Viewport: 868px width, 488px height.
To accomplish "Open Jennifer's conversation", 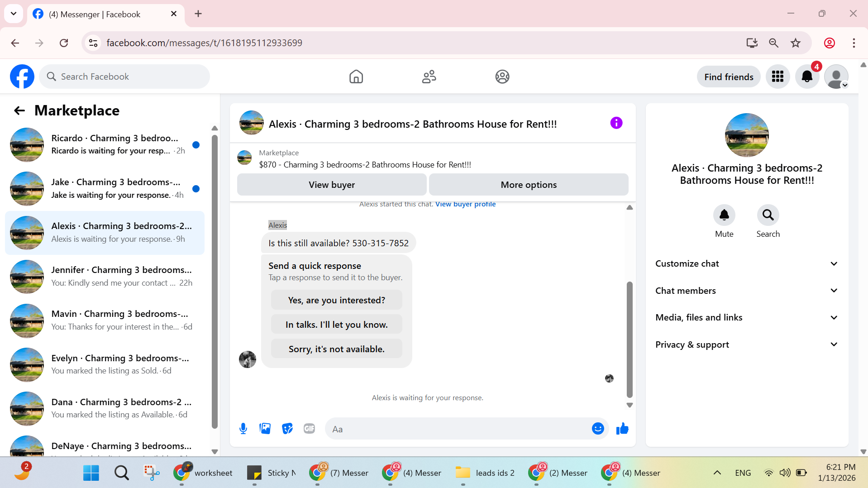I will point(105,277).
